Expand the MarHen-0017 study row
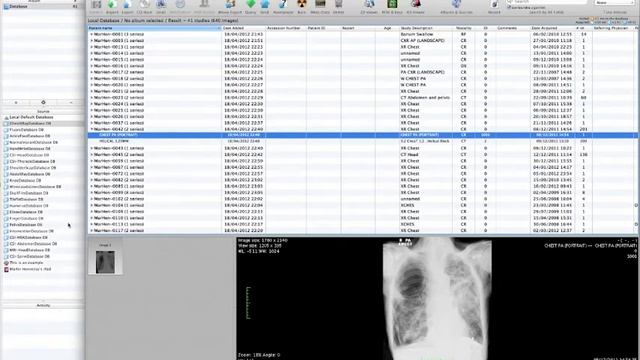 pyautogui.click(x=91, y=72)
